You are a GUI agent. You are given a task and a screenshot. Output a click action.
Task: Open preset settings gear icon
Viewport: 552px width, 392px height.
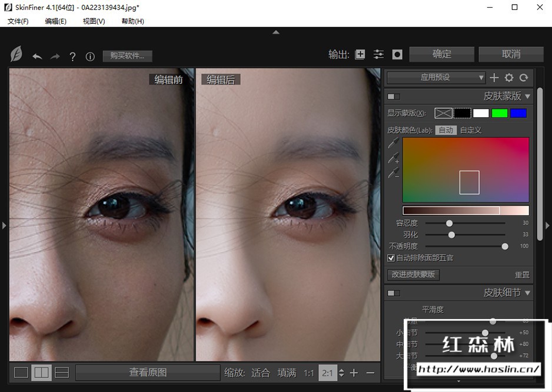pyautogui.click(x=509, y=78)
